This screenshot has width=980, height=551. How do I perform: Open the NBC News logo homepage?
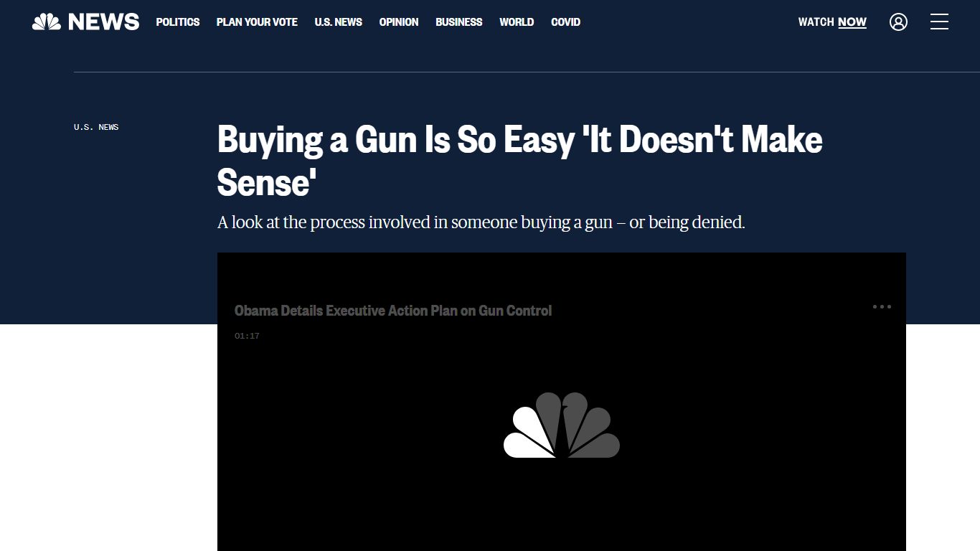(x=86, y=22)
